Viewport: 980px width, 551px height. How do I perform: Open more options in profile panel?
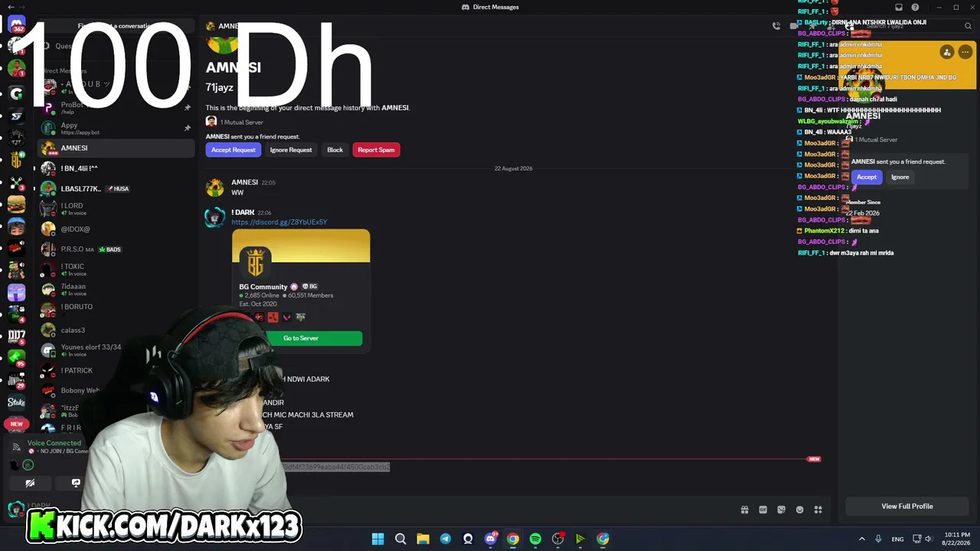(965, 52)
